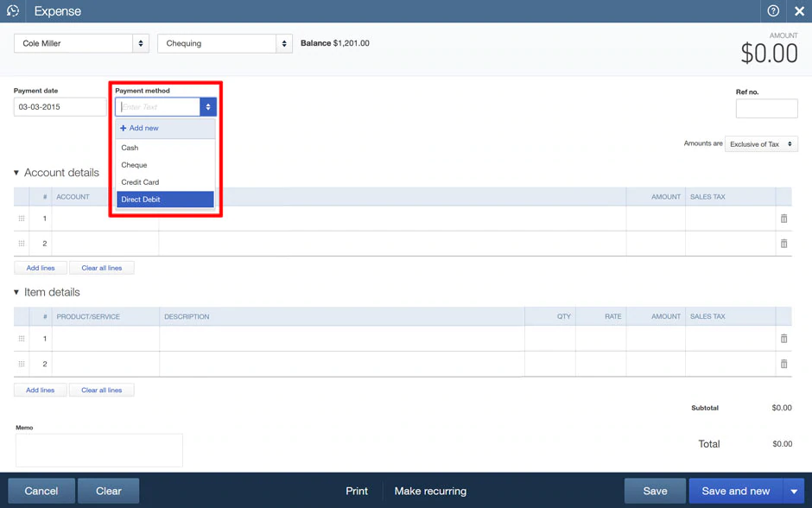Delete Account details line 1
This screenshot has height=508, width=812.
[x=784, y=219]
